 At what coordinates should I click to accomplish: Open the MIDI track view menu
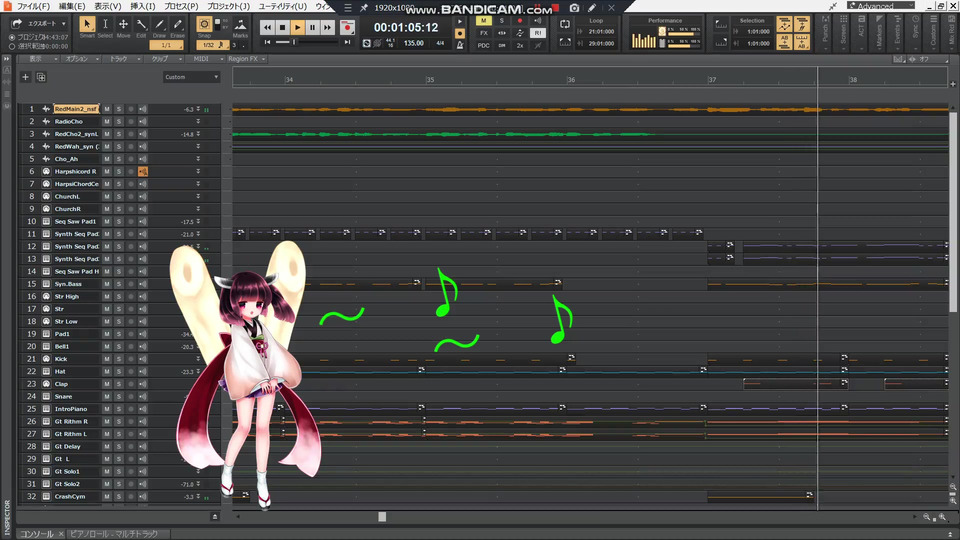tap(205, 59)
